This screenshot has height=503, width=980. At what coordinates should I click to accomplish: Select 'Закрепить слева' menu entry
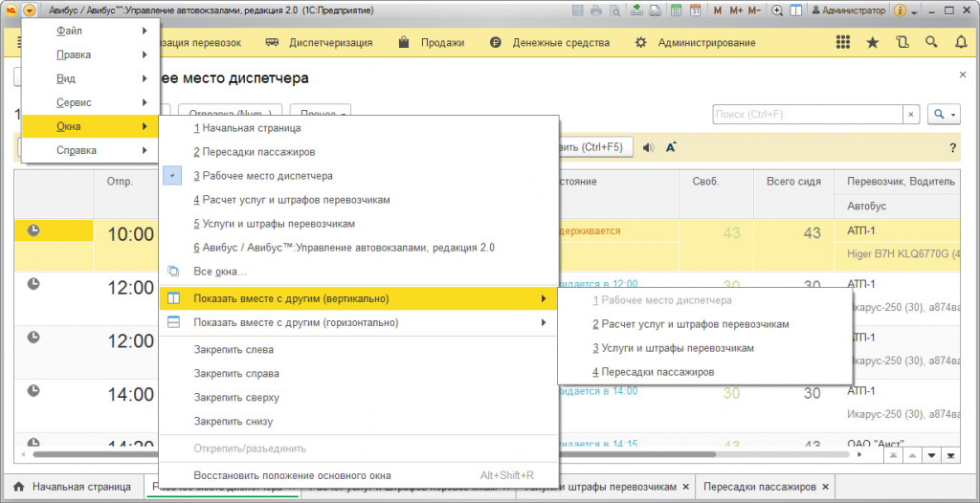point(233,350)
